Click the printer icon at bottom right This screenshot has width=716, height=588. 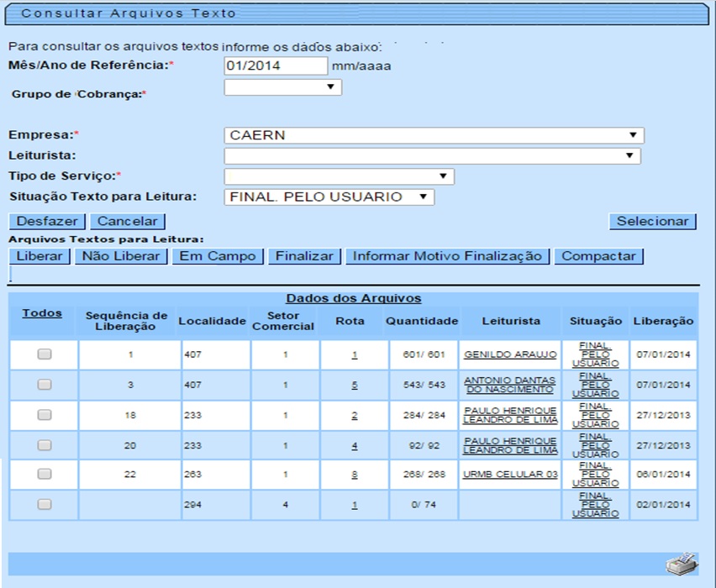click(x=682, y=564)
